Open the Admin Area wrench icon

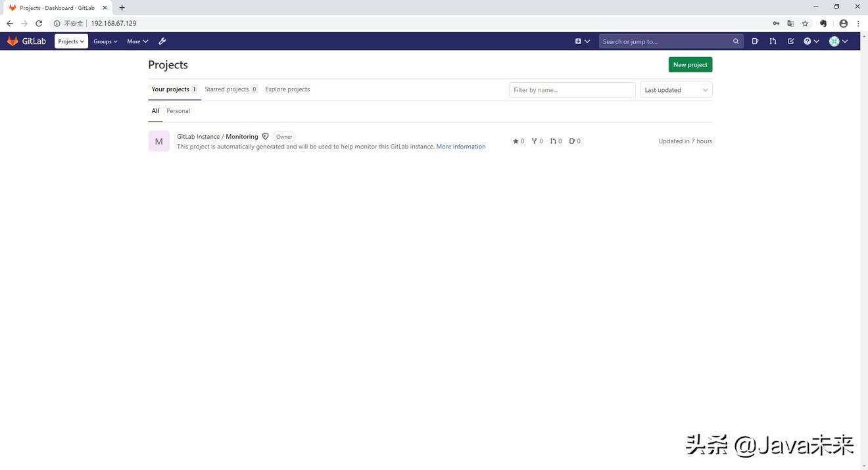[x=162, y=41]
